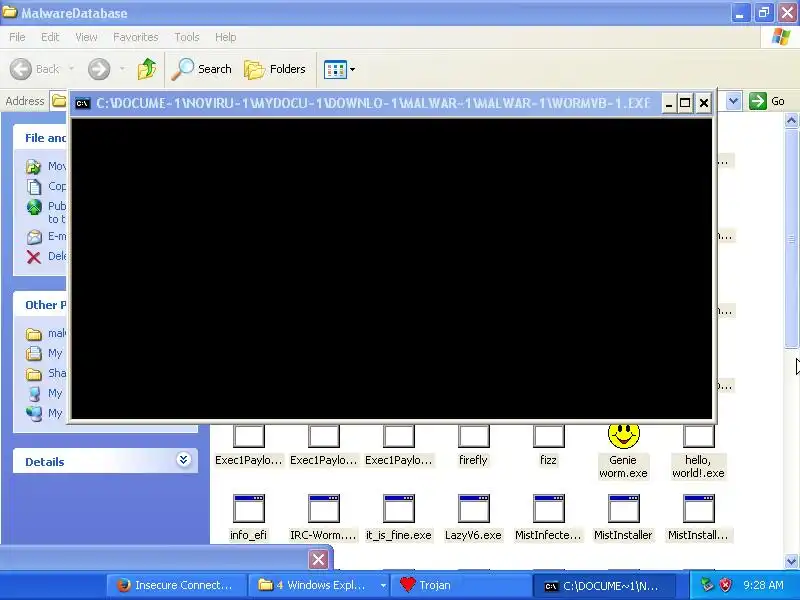Viewport: 800px width, 600px height.
Task: Select the Genie worm.exe smiley icon
Action: coord(623,435)
